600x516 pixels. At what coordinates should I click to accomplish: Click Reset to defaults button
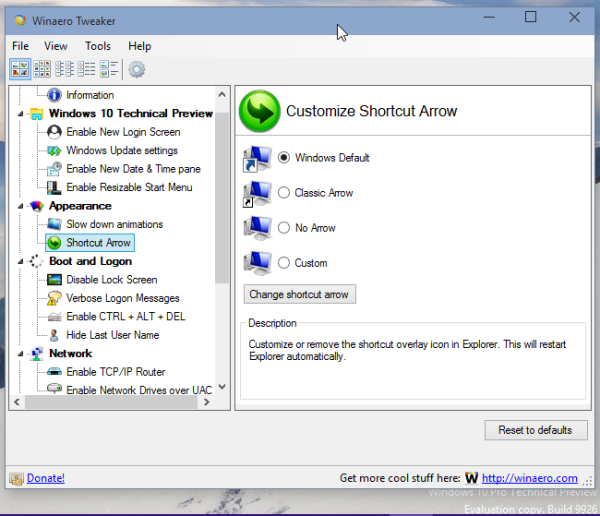536,430
